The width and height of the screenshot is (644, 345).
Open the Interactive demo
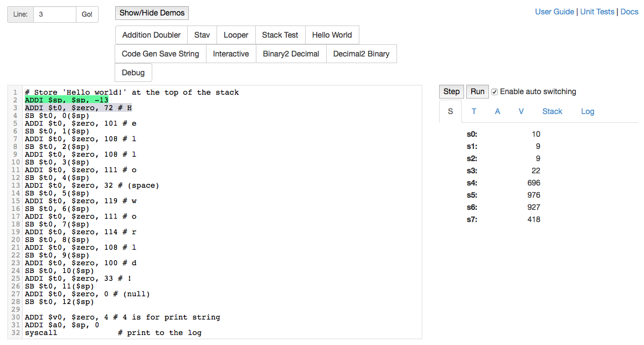pyautogui.click(x=231, y=54)
